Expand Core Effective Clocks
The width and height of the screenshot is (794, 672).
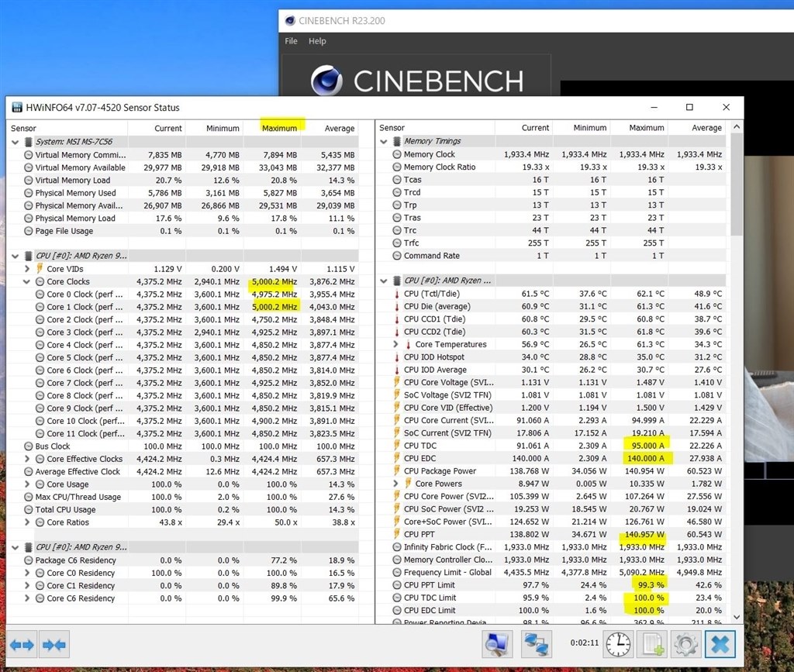point(27,459)
